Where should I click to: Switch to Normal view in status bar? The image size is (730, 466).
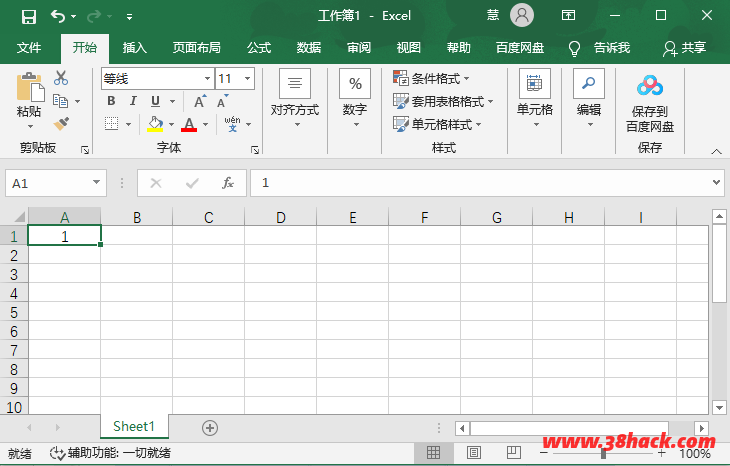(433, 452)
